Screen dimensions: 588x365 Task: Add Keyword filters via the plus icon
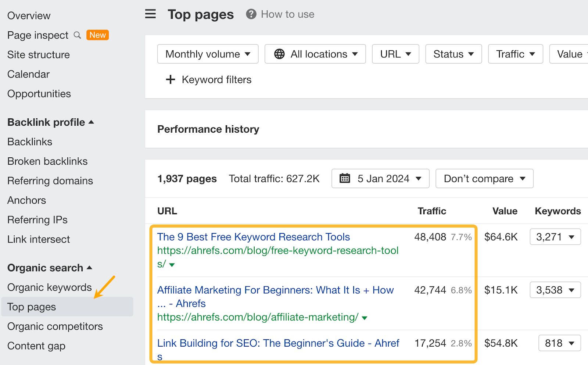[x=171, y=79]
